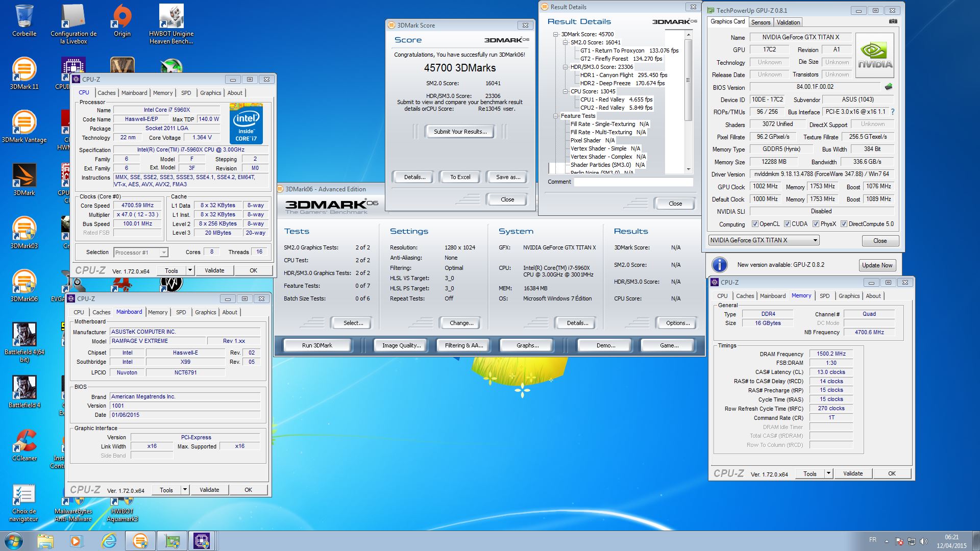Open About tab in CPU-Z Memory window
Viewport: 980px width, 551px height.
(873, 296)
